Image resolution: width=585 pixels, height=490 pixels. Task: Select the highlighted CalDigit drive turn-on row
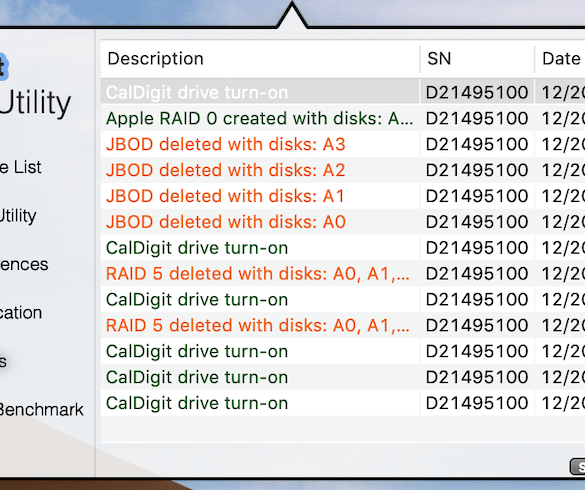[x=343, y=92]
